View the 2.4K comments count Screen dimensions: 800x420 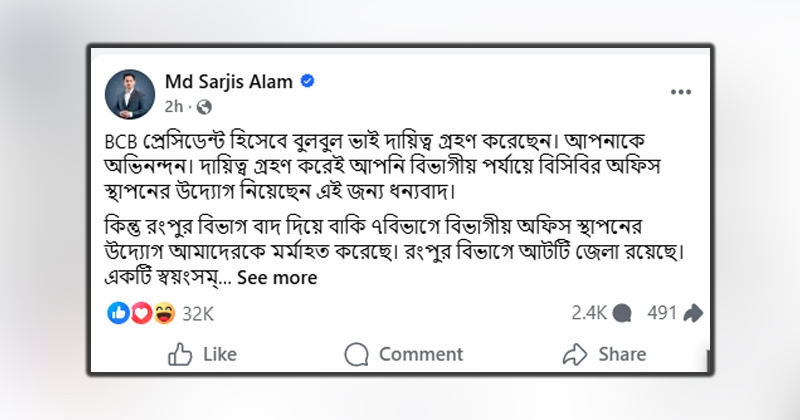tap(589, 313)
